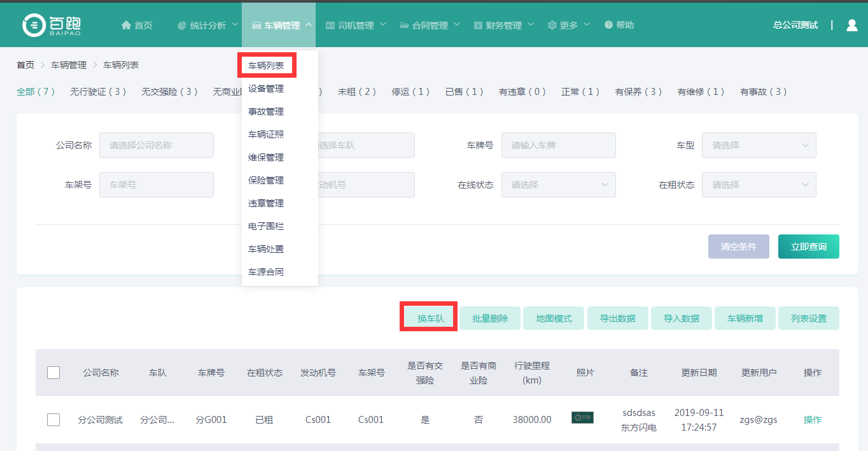Open the 在租状态 dropdown
Image resolution: width=868 pixels, height=451 pixels.
click(x=759, y=185)
